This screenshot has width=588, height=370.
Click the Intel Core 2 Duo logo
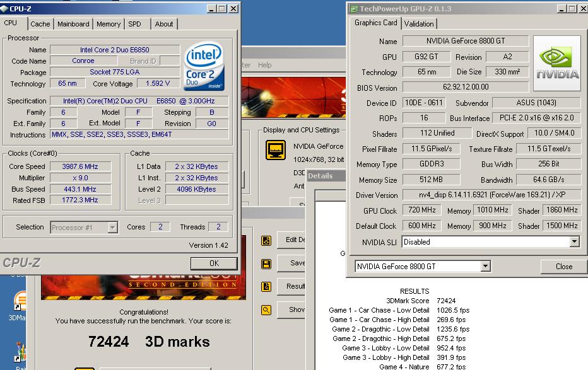click(x=204, y=66)
